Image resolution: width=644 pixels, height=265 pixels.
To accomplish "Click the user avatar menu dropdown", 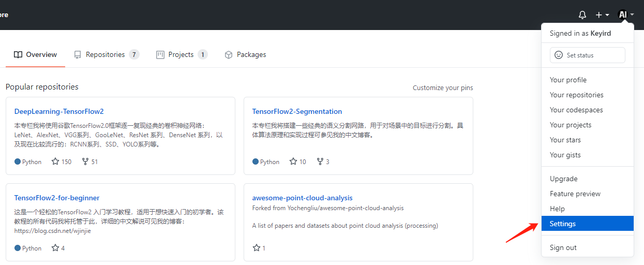I will click(x=626, y=15).
